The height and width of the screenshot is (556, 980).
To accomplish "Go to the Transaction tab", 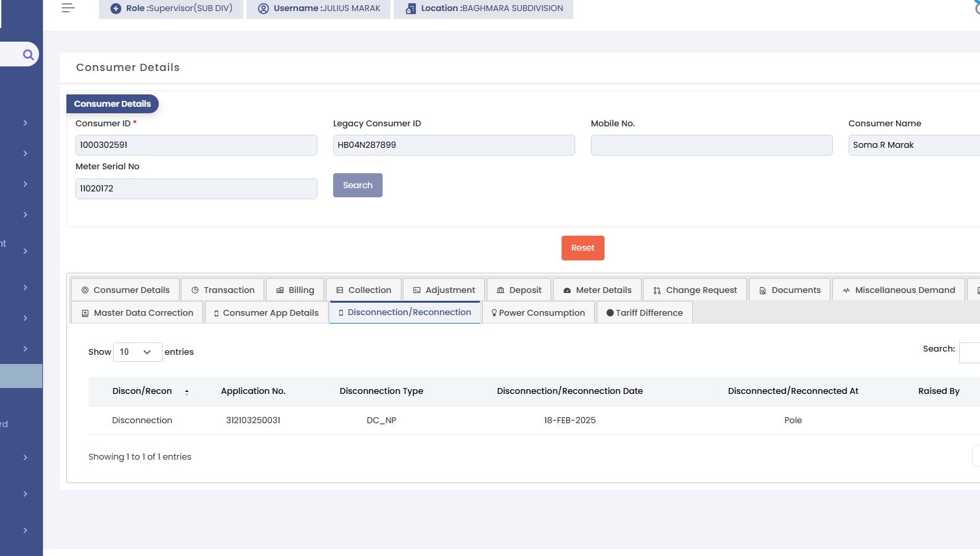I will (x=223, y=290).
